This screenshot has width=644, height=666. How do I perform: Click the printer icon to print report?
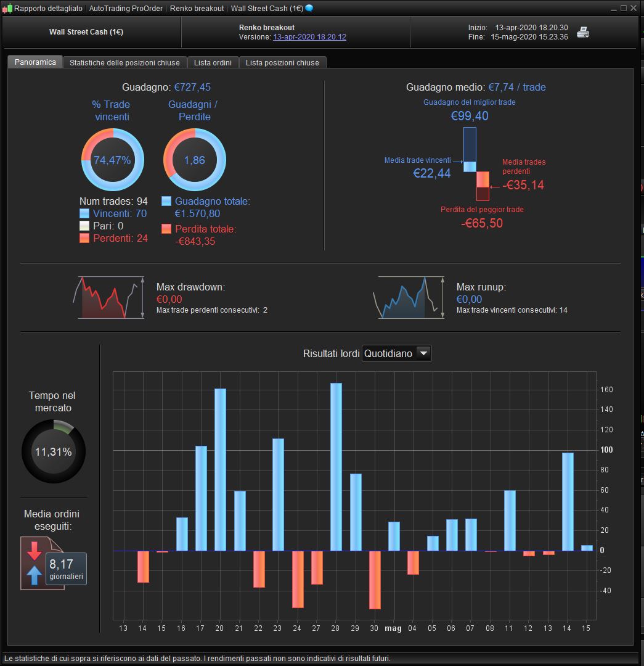click(583, 32)
